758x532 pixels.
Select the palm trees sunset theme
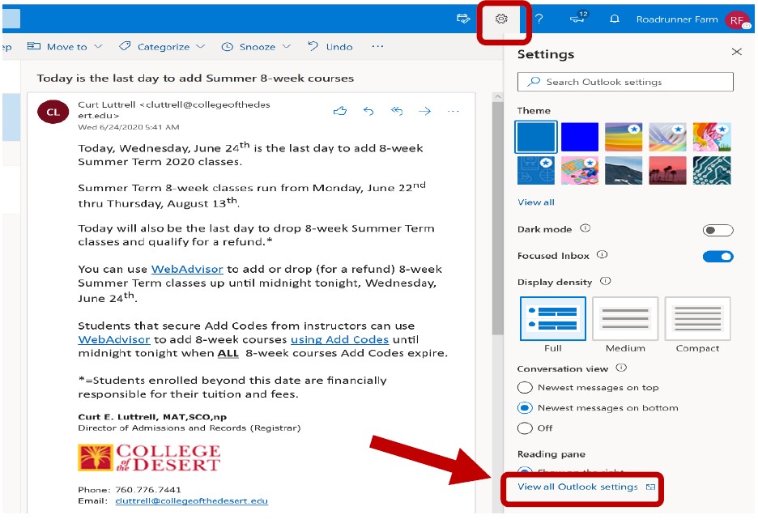[667, 170]
